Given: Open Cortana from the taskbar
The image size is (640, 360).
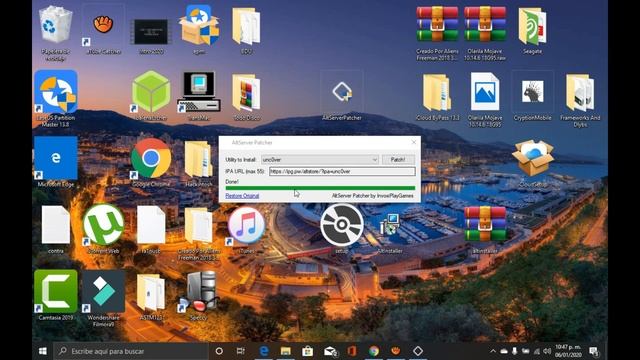Looking at the screenshot, I should point(219,351).
